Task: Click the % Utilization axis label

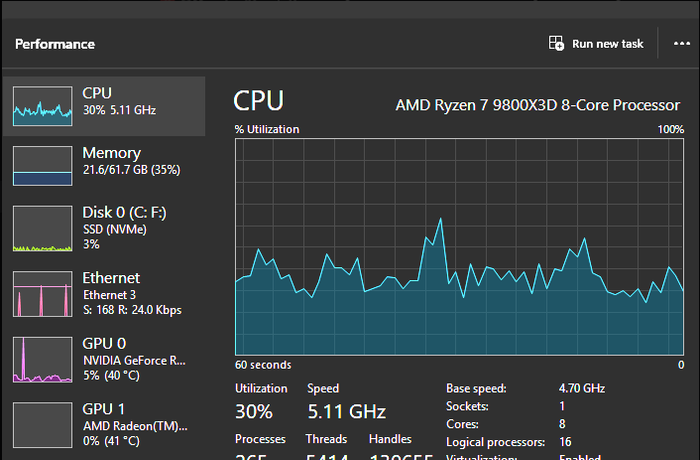Action: pos(267,130)
